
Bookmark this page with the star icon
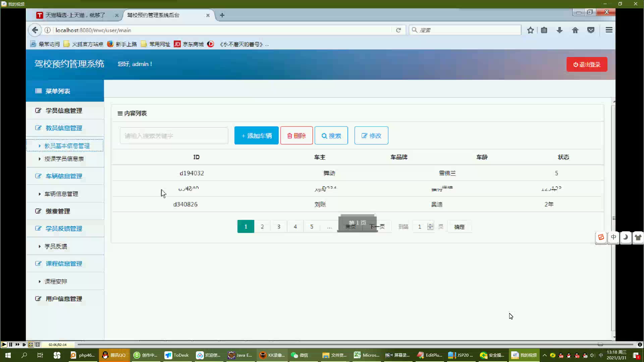click(530, 30)
